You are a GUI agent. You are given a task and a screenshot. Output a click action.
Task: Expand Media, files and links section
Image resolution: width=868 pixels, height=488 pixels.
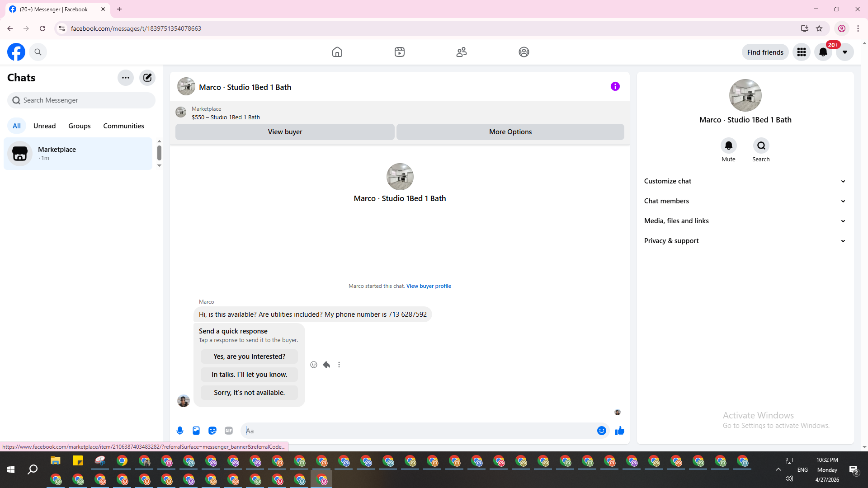coord(745,221)
